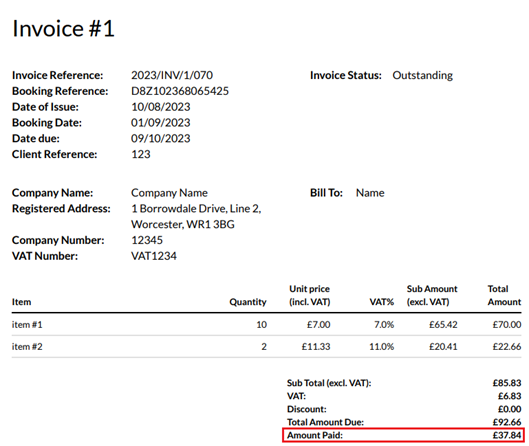
Task: Click the Outstanding invoice status value
Action: 422,75
